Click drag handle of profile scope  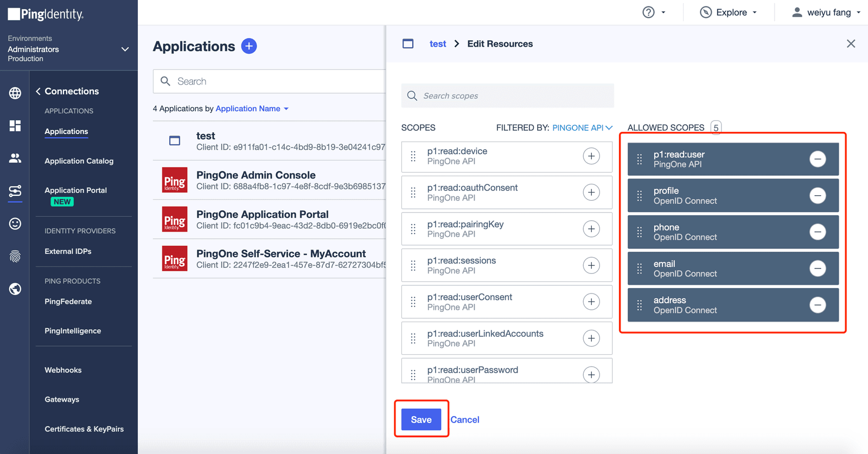(x=640, y=196)
